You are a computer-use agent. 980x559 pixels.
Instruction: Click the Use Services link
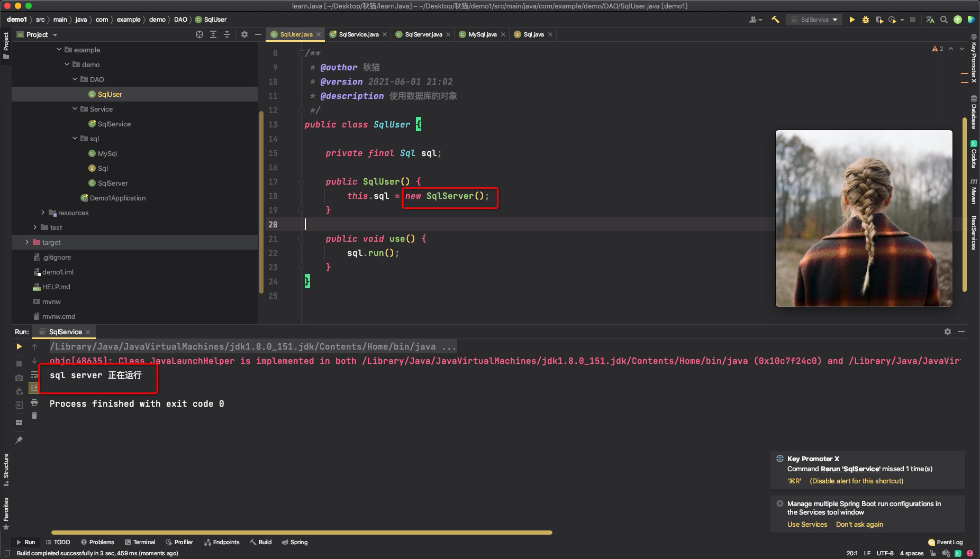point(807,524)
